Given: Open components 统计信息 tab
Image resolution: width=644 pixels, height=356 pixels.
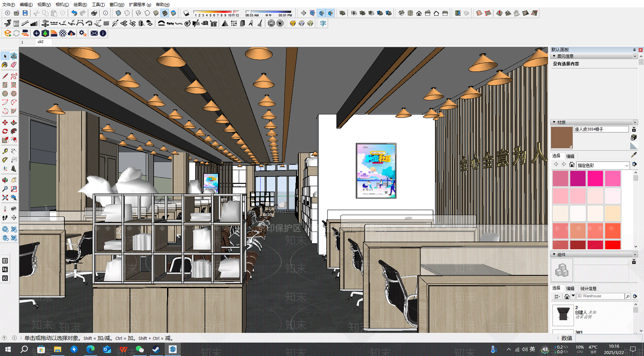Looking at the screenshot, I should 588,289.
